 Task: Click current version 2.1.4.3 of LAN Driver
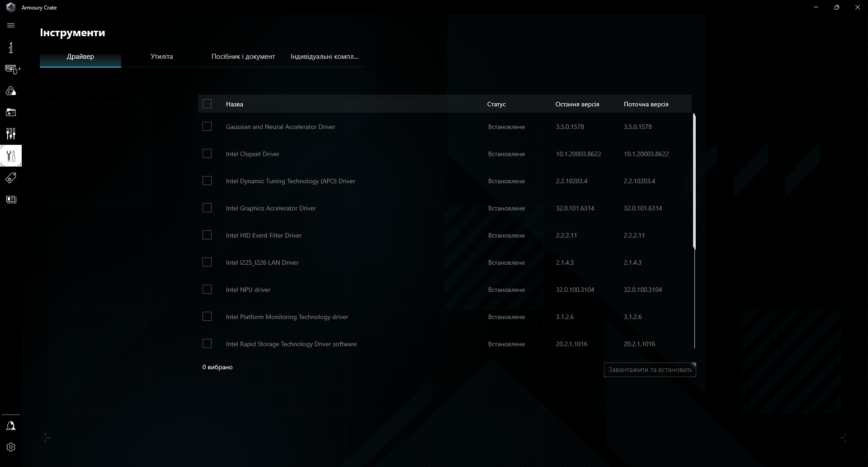[x=632, y=262]
